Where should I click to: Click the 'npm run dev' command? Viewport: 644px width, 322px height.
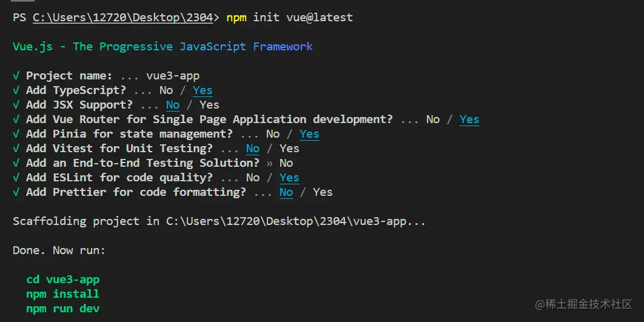(x=63, y=309)
